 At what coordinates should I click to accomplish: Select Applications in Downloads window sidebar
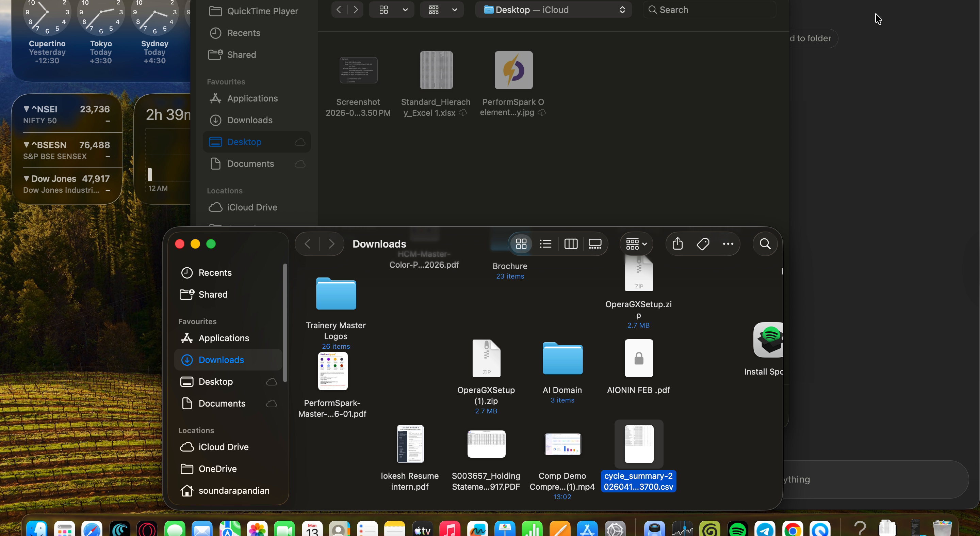pos(224,338)
